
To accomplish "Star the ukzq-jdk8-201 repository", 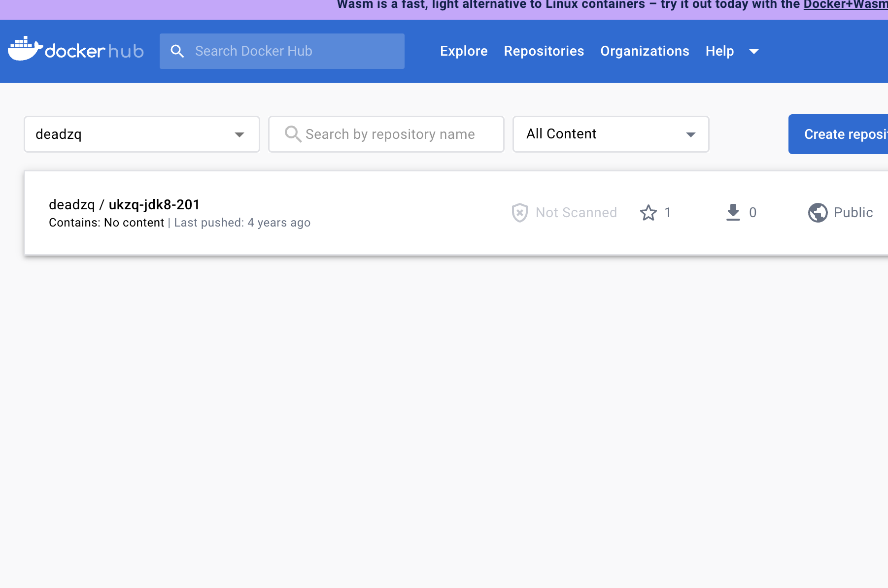I will tap(649, 213).
